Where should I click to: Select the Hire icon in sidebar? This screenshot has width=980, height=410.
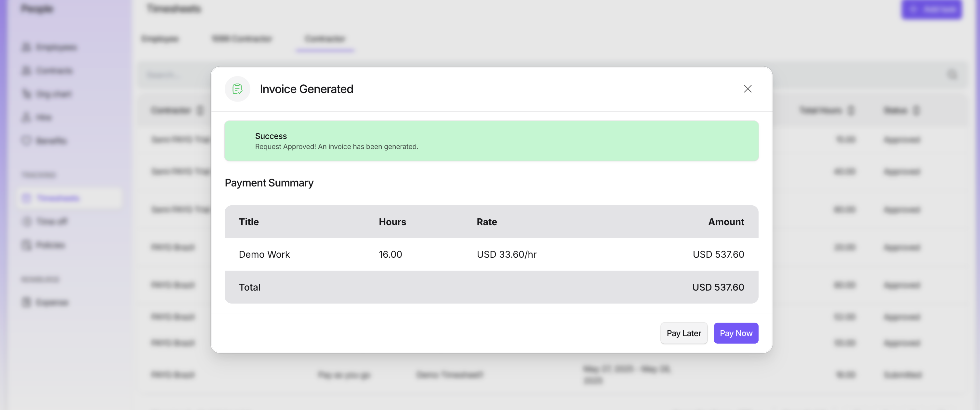point(26,117)
